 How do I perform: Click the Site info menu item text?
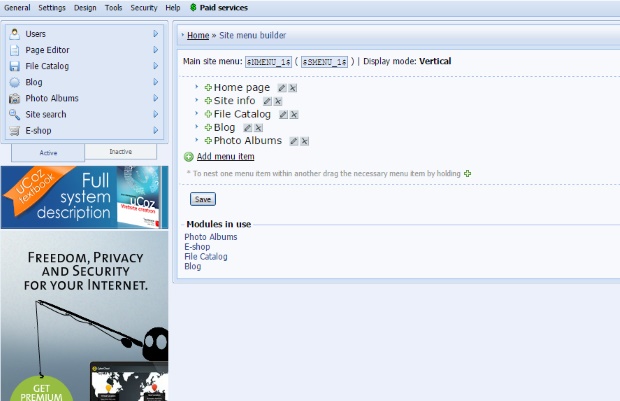[x=234, y=101]
